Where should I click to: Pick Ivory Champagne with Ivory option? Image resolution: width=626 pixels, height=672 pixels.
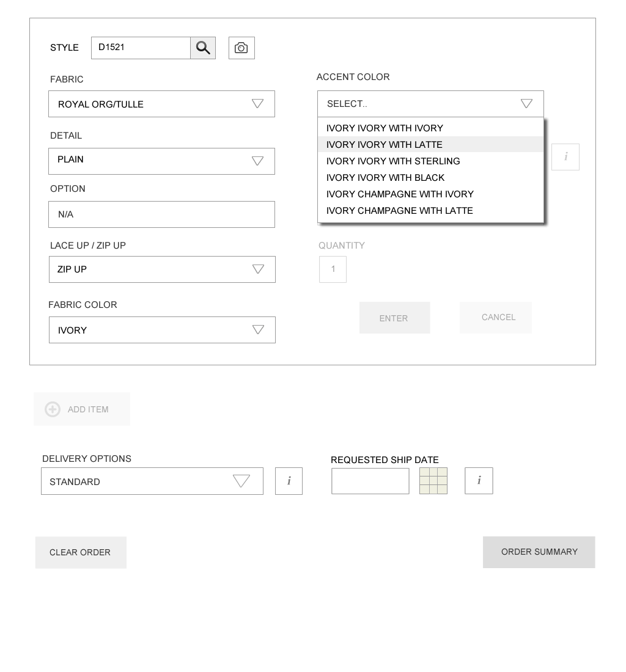400,194
